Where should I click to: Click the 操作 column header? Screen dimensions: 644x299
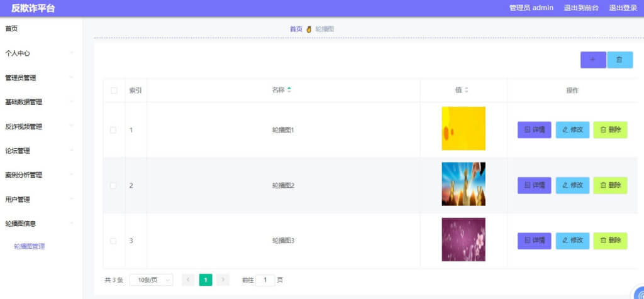click(x=572, y=90)
